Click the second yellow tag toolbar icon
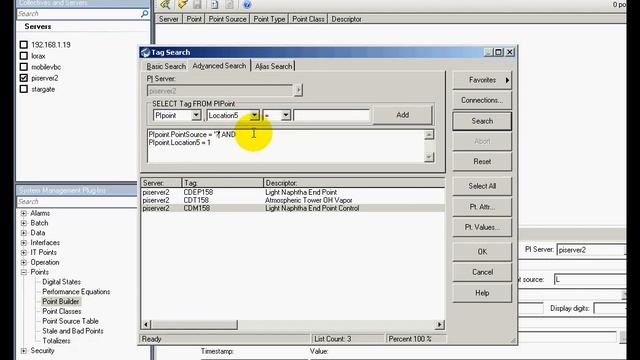This screenshot has width=640, height=360. tap(182, 4)
